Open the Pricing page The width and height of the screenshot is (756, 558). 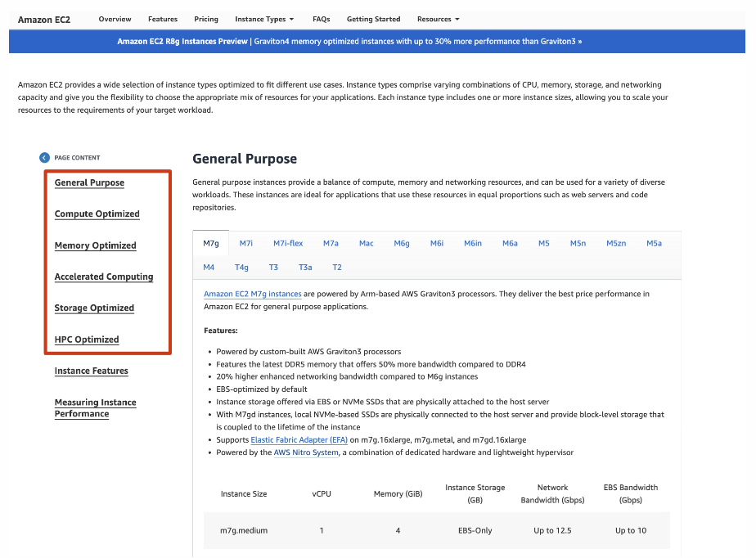point(205,19)
